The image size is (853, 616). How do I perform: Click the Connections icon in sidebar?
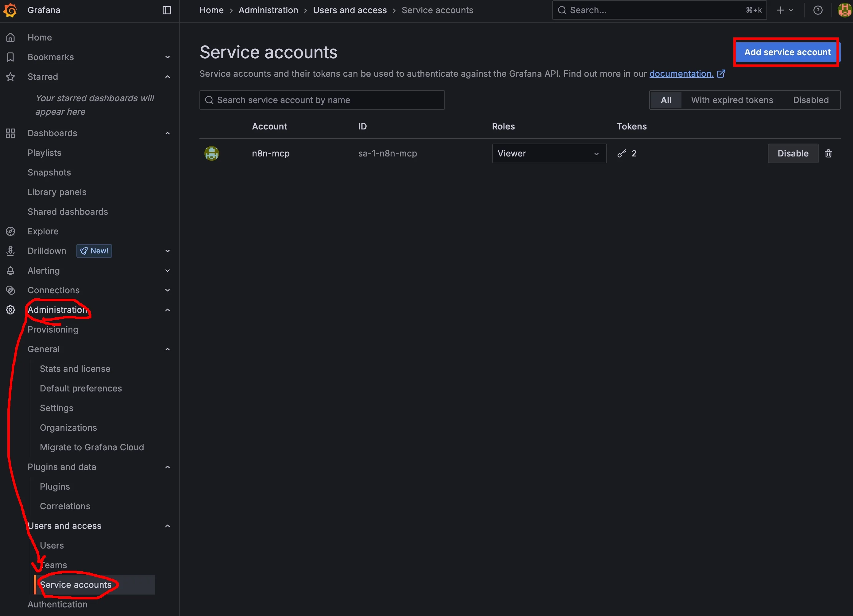(10, 290)
